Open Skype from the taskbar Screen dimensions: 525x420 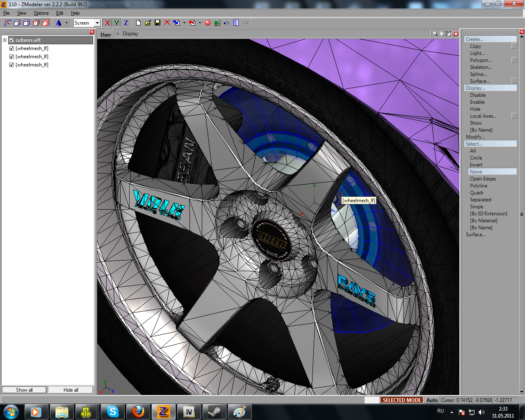pos(113,412)
